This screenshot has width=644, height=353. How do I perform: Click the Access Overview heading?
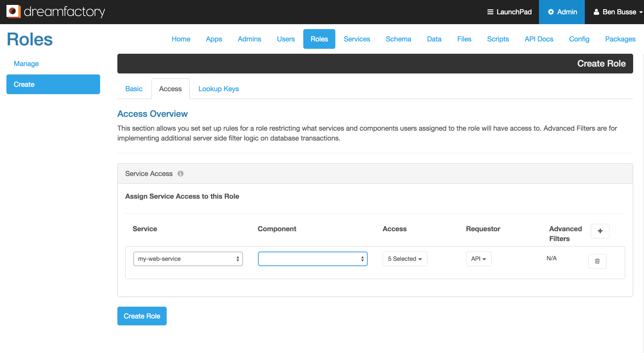(153, 114)
